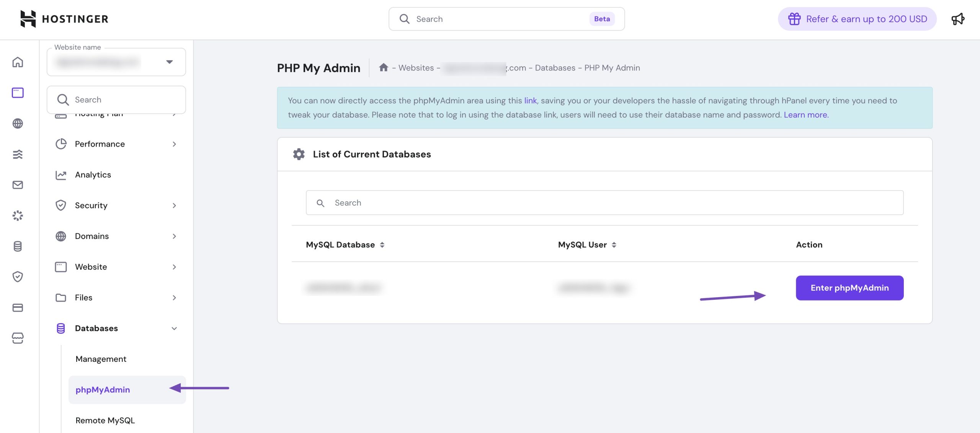Viewport: 980px width, 433px height.
Task: Open the globe Domains icon in left rail
Action: 18,123
